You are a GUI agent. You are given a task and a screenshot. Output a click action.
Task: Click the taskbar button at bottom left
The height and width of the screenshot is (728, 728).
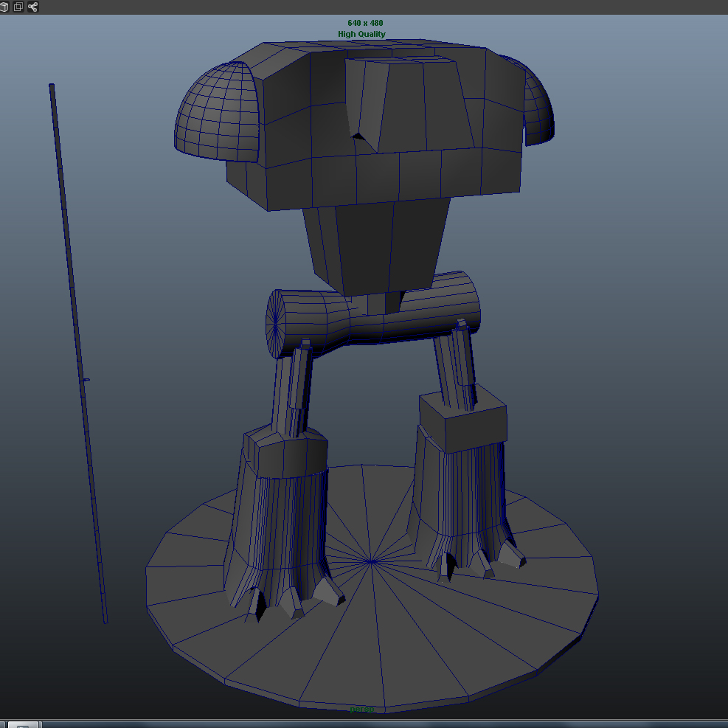coord(22,724)
